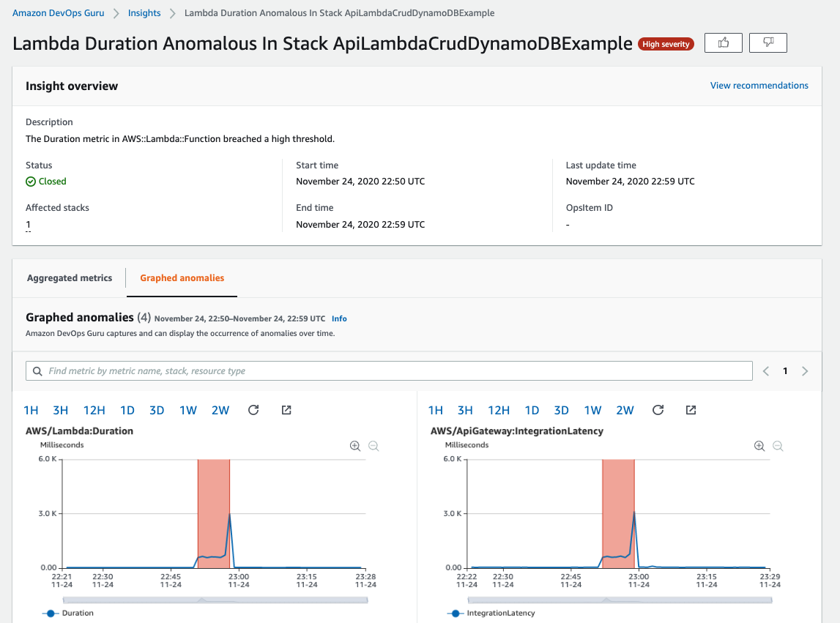Screen dimensions: 840x623
Task: Click the Last update time value
Action: pos(630,181)
